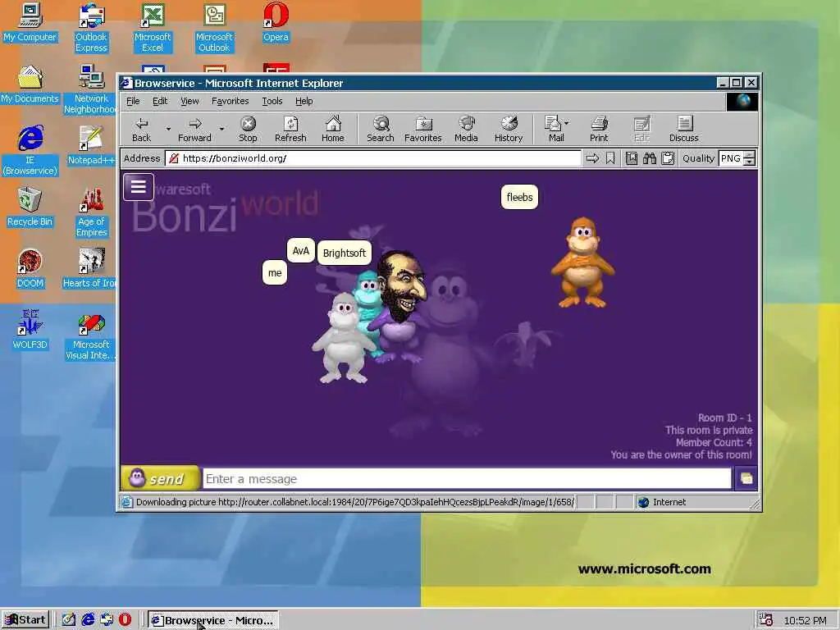Click the IE globe throbber logo

(x=742, y=101)
